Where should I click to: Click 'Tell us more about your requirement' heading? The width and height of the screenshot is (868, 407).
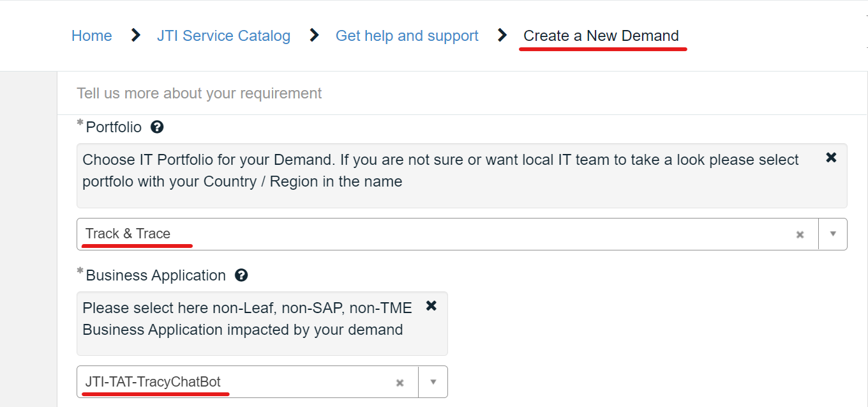pyautogui.click(x=199, y=93)
